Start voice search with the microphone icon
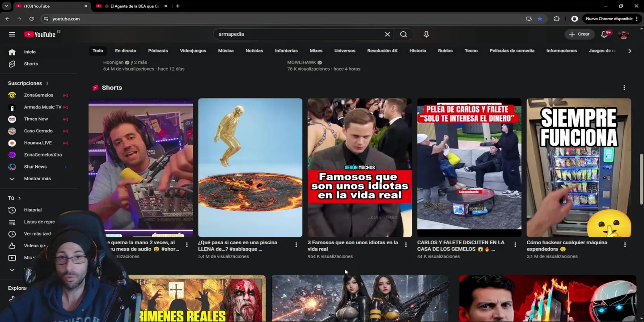The image size is (644, 322). click(426, 34)
